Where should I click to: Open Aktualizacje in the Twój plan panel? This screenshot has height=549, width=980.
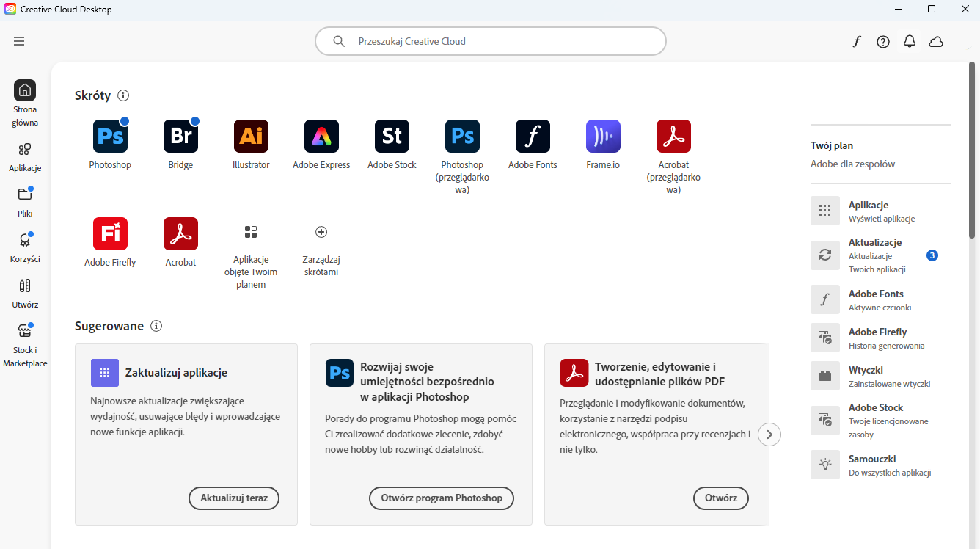point(881,255)
